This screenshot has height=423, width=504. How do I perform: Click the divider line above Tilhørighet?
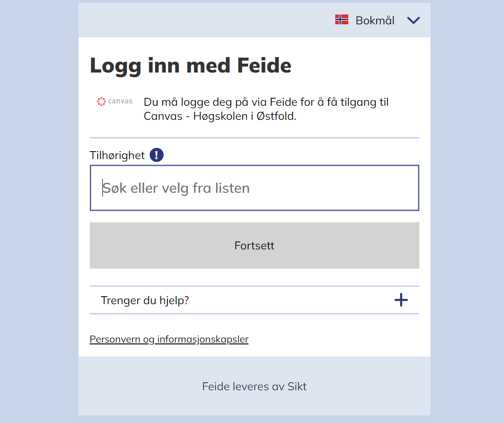(x=254, y=138)
